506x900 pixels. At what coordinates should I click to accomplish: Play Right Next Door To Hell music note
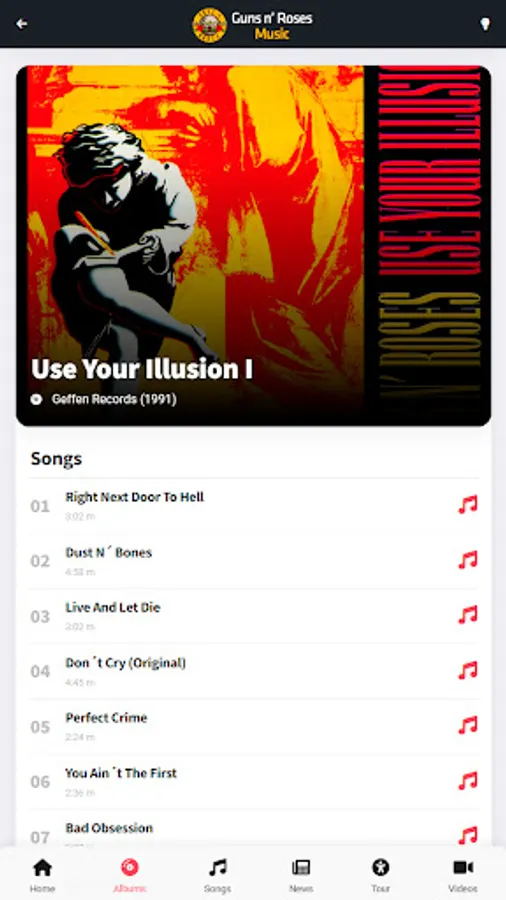[468, 505]
